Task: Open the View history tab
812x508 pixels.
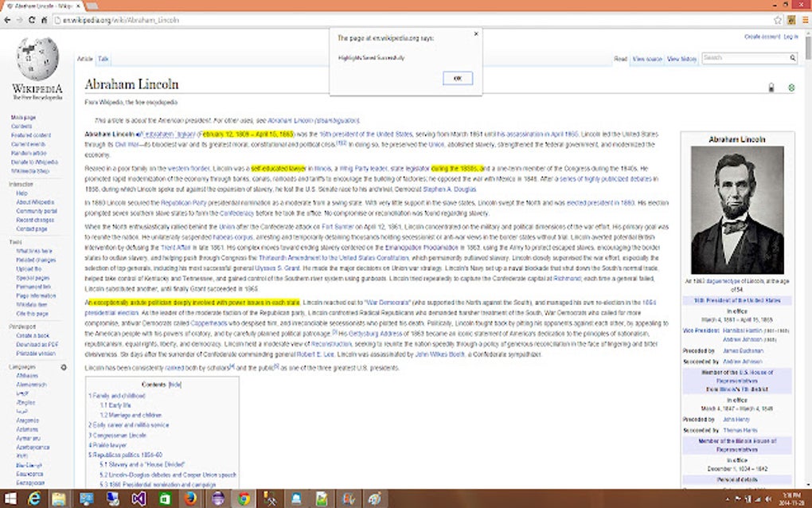Action: click(x=681, y=59)
